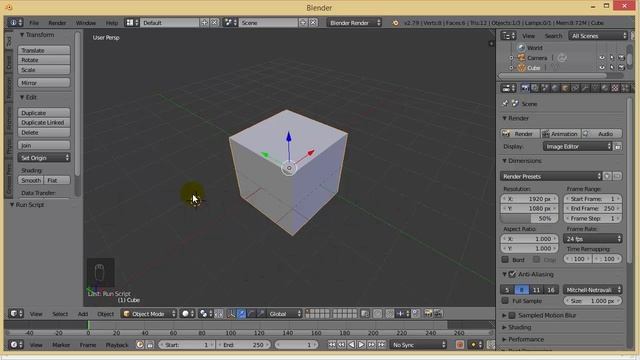
Task: Enable the Sampled Motion Blur checkbox
Action: click(512, 316)
